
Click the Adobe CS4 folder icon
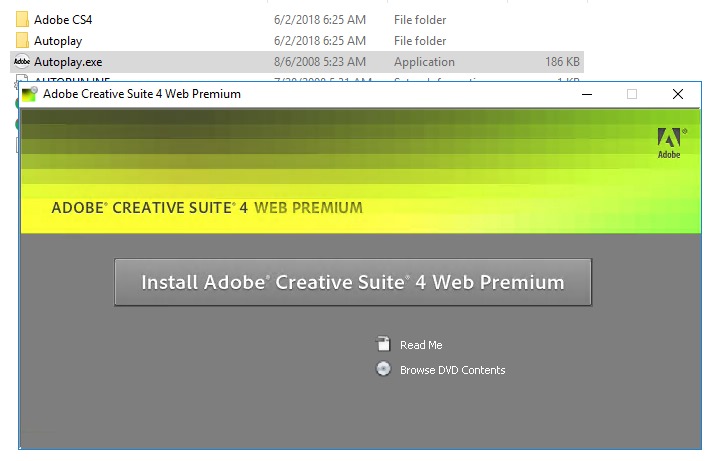tap(22, 20)
